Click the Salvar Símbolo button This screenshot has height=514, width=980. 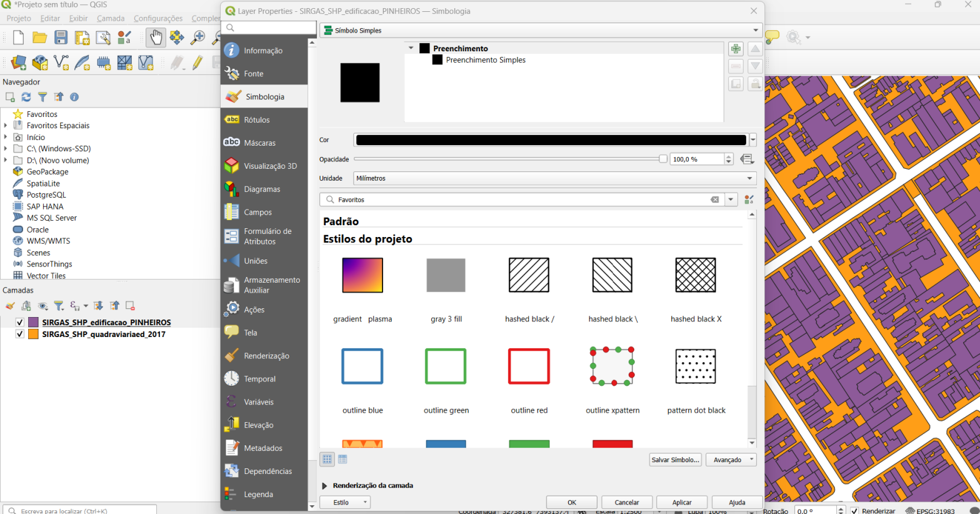click(x=675, y=460)
